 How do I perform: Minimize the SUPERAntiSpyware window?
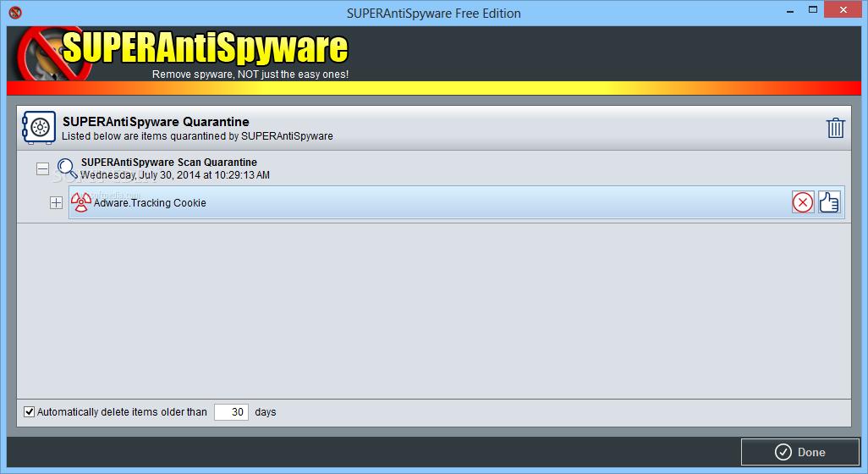click(x=790, y=10)
